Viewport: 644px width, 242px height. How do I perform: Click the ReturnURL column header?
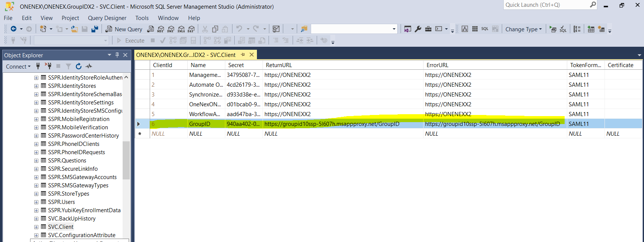point(343,65)
